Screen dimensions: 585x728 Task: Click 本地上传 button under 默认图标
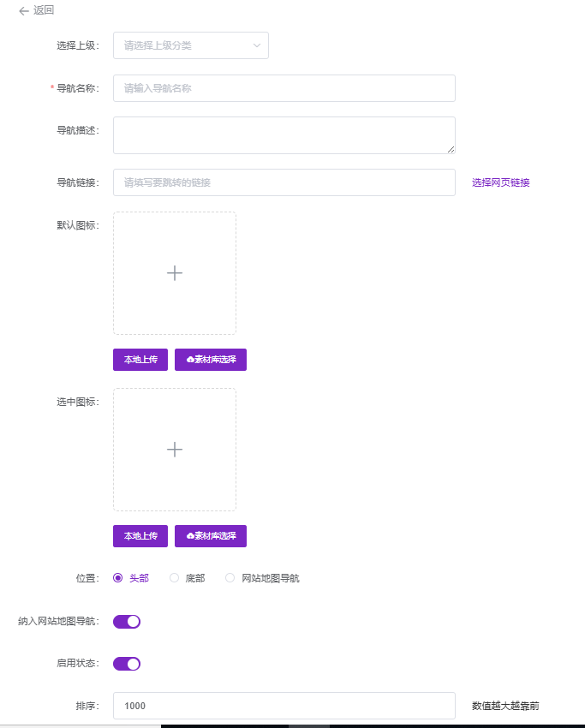[x=140, y=360]
